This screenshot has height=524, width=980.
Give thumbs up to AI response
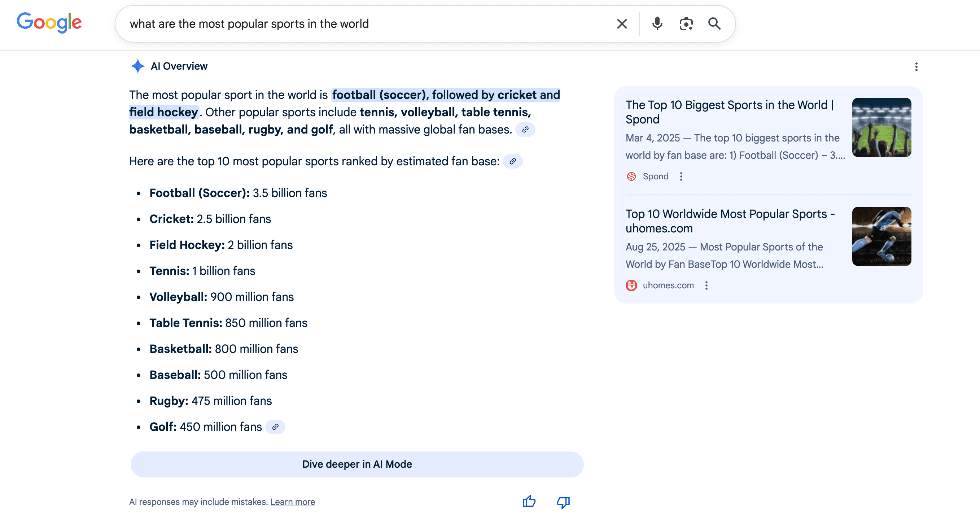tap(529, 502)
